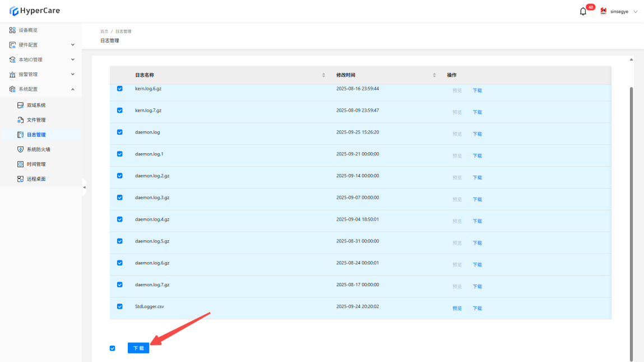
Task: Uncheck the daemon.log row checkbox
Action: click(x=119, y=132)
